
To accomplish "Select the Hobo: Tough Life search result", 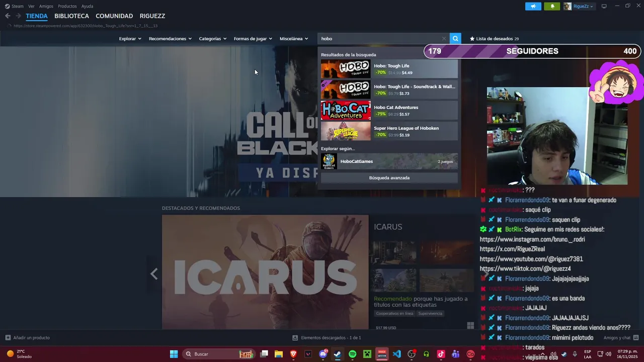I will pyautogui.click(x=389, y=69).
